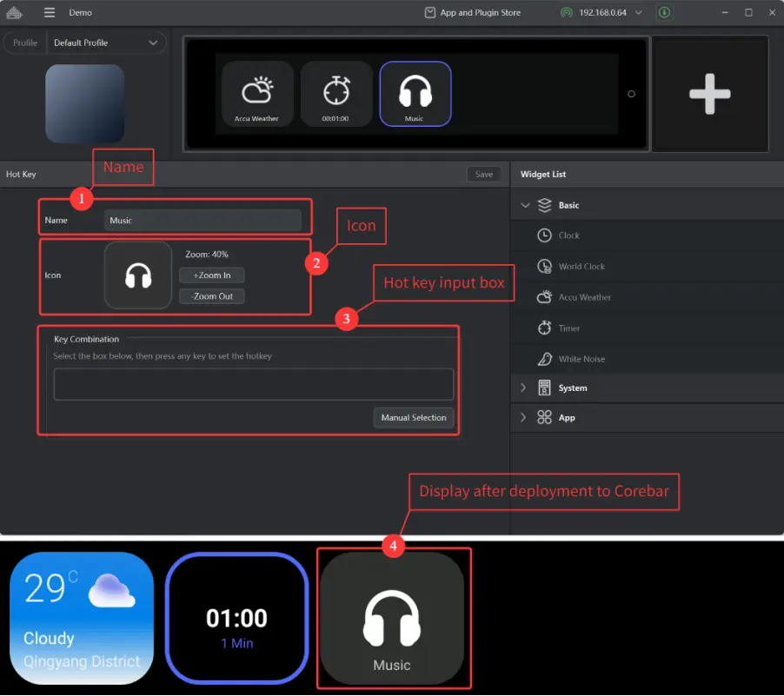This screenshot has width=784, height=696.
Task: Click the +Zoom In button
Action: (x=212, y=275)
